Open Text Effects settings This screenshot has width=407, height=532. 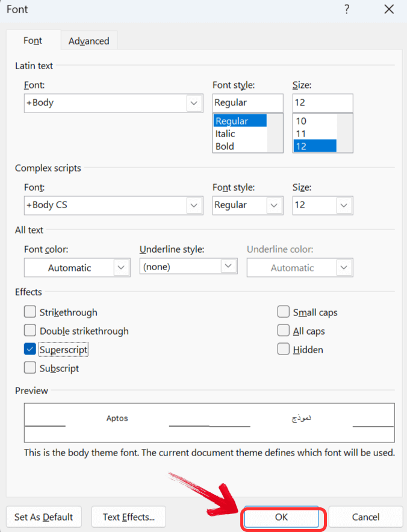coord(129,517)
